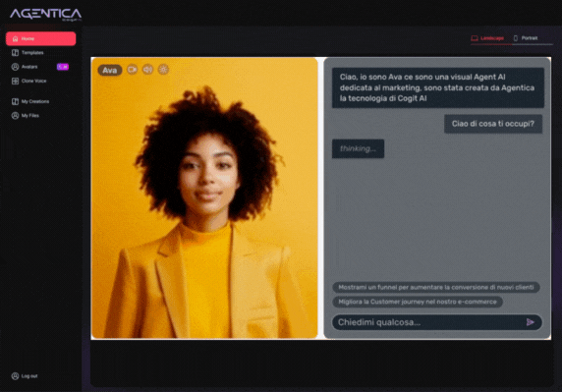Toggle the avatar camera icon

coord(133,70)
